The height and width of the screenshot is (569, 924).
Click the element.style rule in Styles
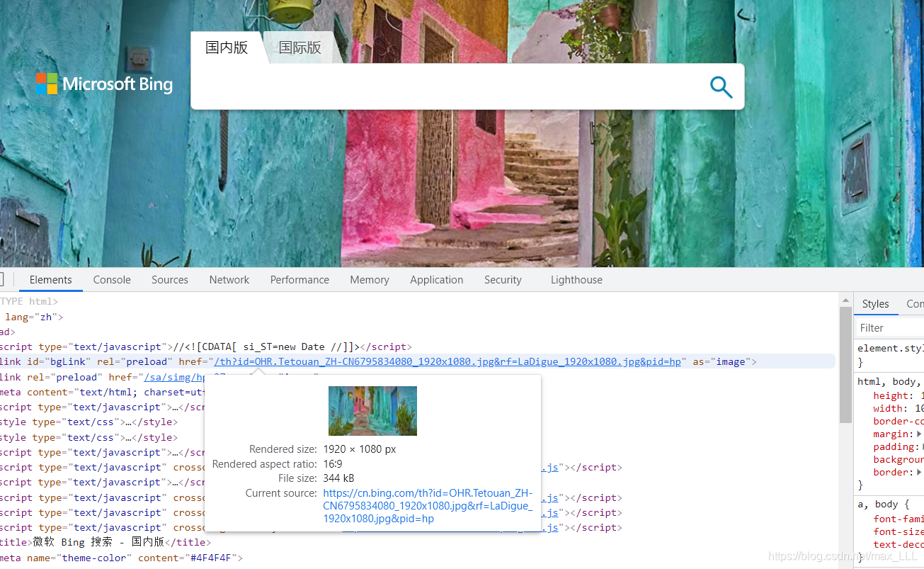891,349
